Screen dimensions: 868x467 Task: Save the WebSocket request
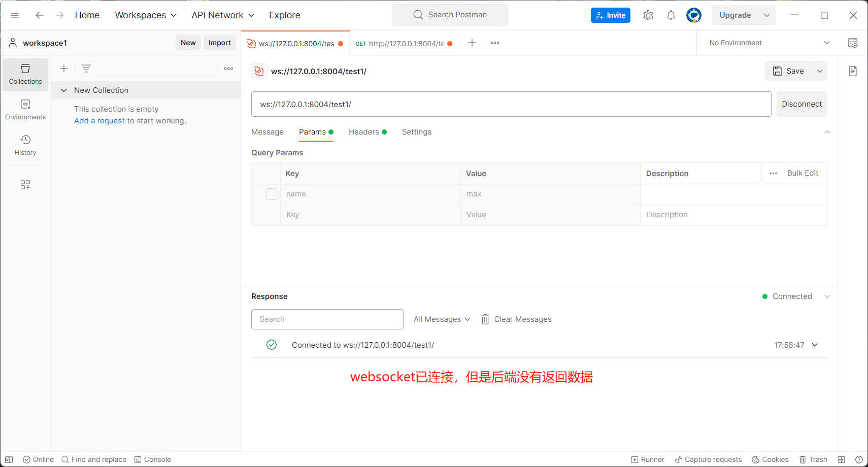tap(788, 71)
